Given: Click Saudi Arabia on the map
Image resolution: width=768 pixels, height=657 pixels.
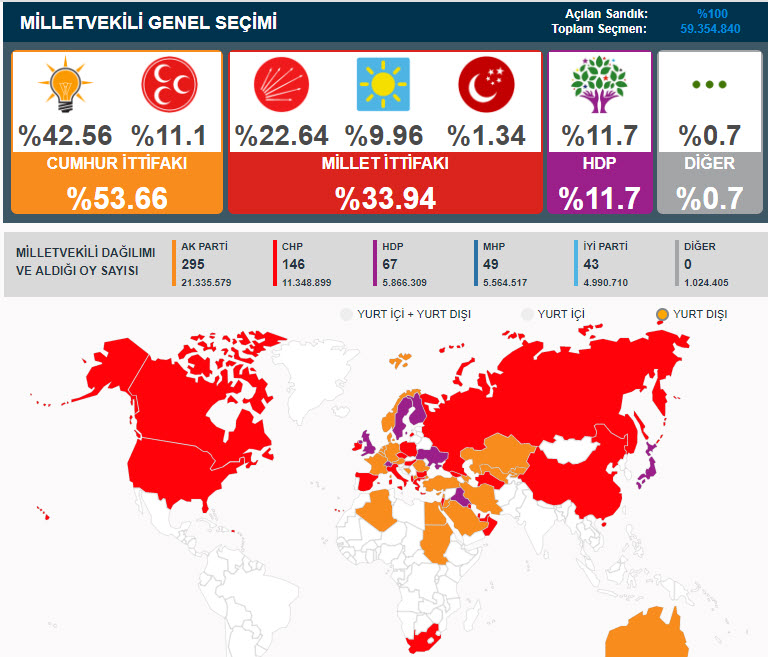Looking at the screenshot, I should 463,517.
